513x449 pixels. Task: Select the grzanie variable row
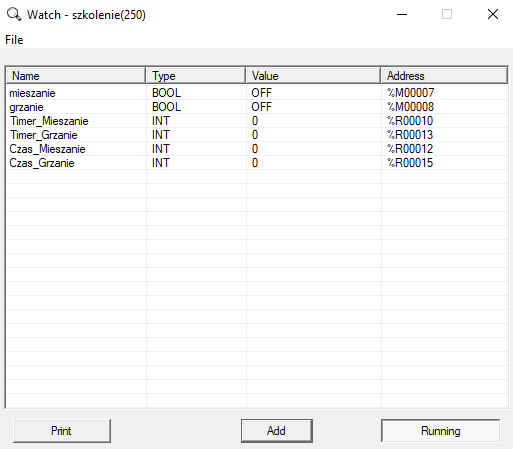(257, 107)
